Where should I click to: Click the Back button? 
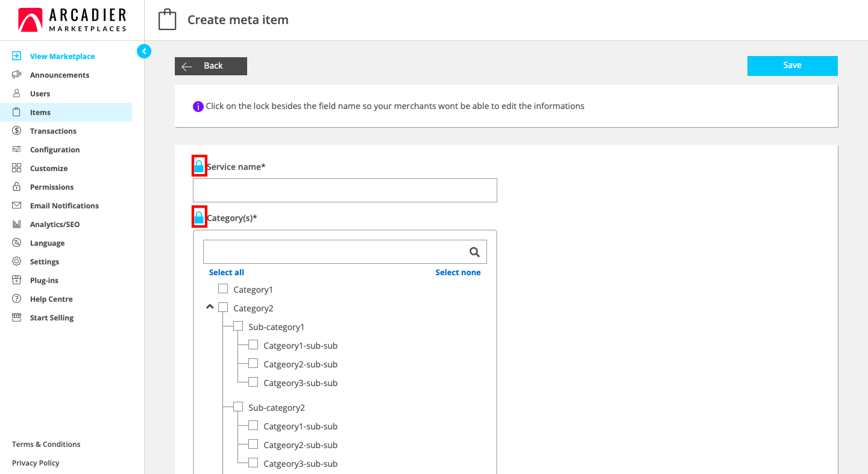211,66
